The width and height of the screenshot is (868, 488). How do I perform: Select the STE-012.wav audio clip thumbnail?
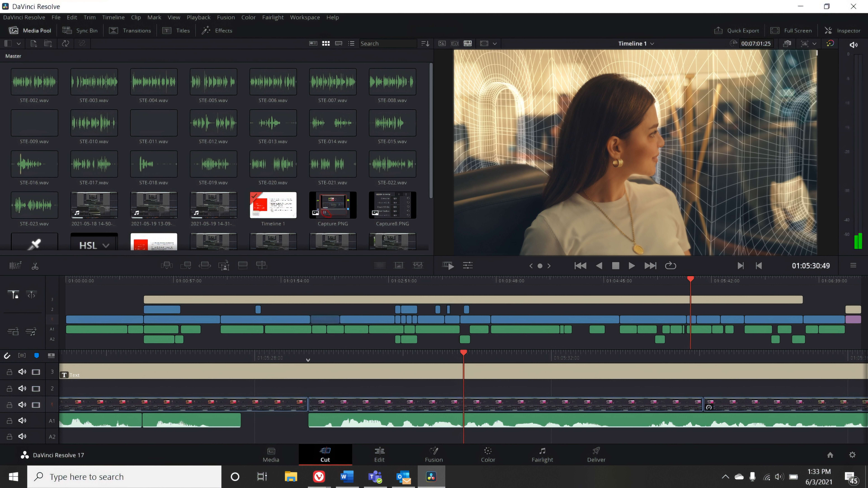point(213,123)
